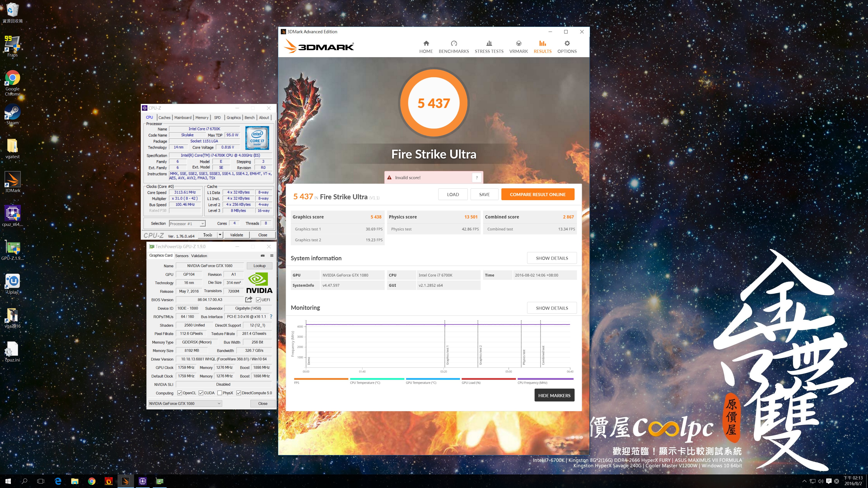Open the CPU-Z Tools dropdown arrow
The image size is (868, 488).
pos(220,235)
